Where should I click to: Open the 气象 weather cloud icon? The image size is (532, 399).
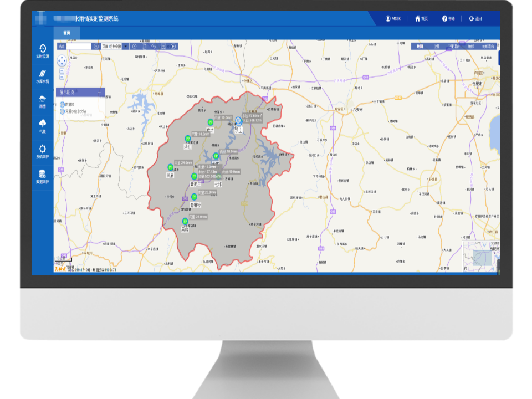tap(43, 126)
